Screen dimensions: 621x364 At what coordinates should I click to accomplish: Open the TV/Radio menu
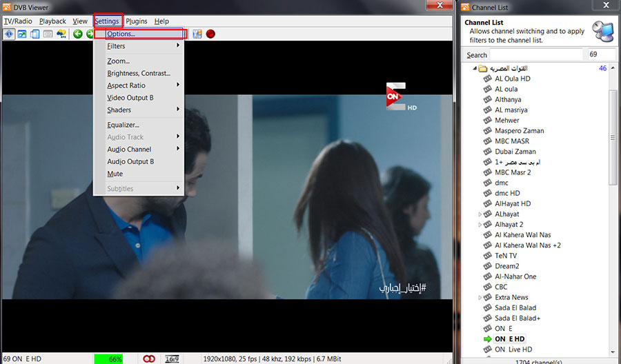(18, 21)
